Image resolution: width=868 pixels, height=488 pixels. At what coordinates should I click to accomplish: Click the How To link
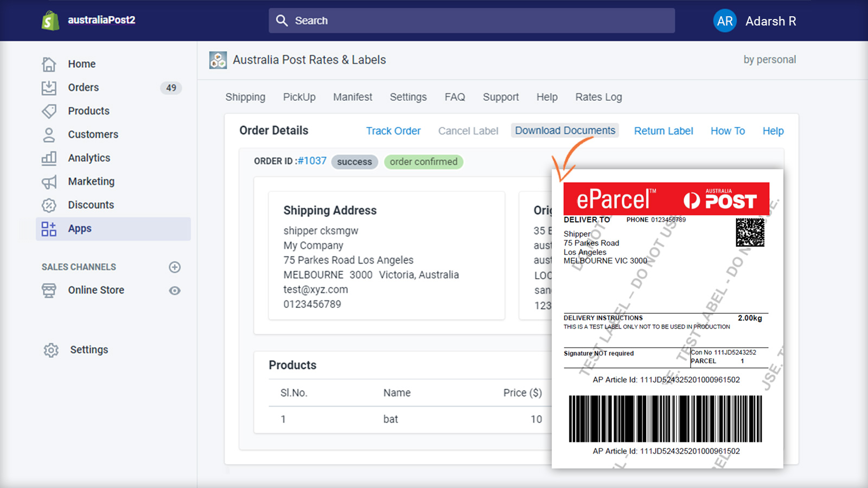click(727, 131)
